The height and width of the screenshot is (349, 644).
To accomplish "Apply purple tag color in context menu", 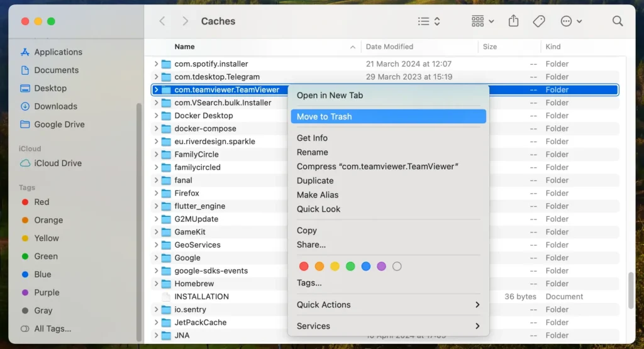I will pos(382,267).
